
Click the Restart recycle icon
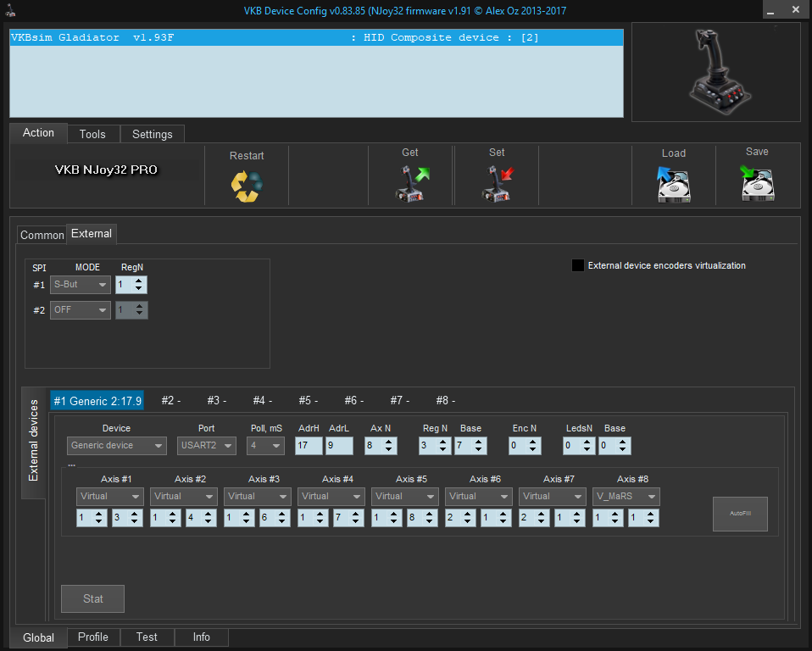click(247, 186)
